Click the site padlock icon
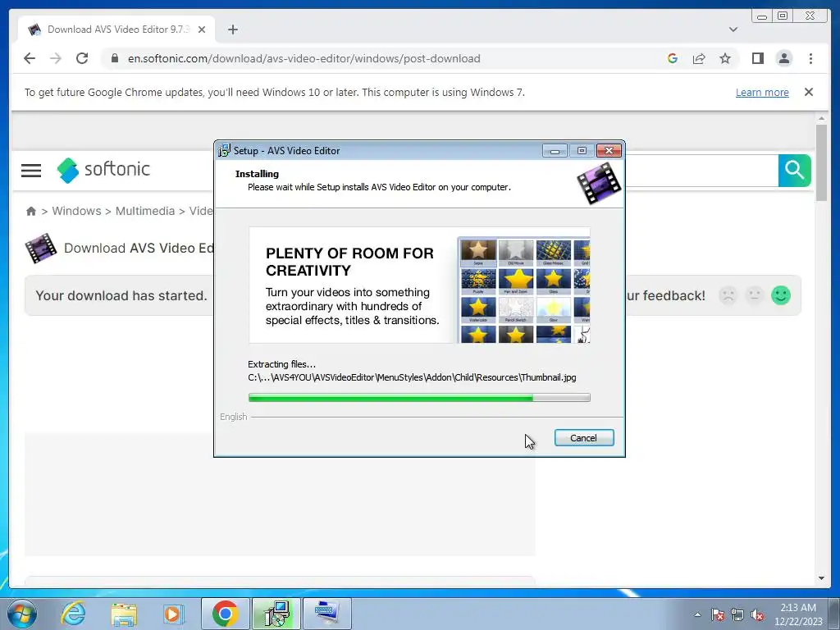840x630 pixels. tap(114, 58)
